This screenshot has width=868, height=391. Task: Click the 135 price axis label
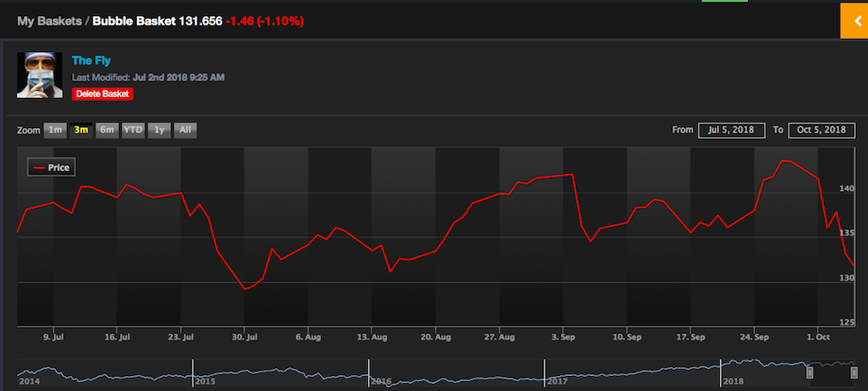click(x=847, y=233)
